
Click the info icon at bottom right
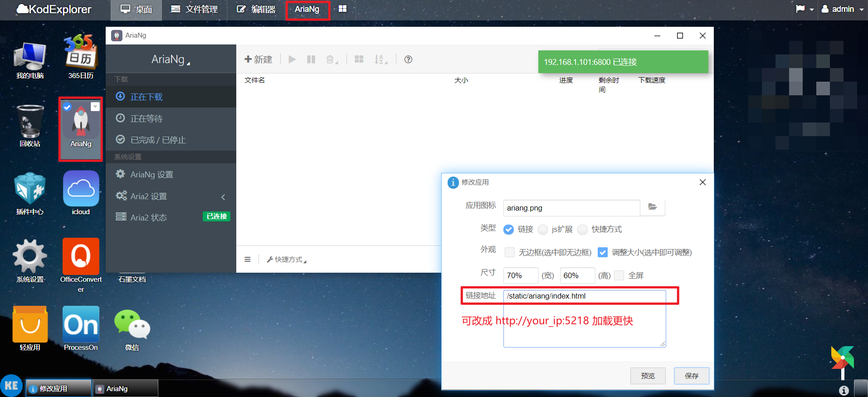tap(844, 390)
